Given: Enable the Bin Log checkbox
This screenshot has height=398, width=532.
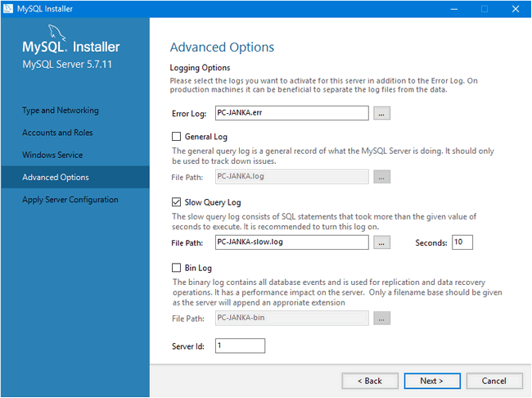Looking at the screenshot, I should click(x=176, y=268).
